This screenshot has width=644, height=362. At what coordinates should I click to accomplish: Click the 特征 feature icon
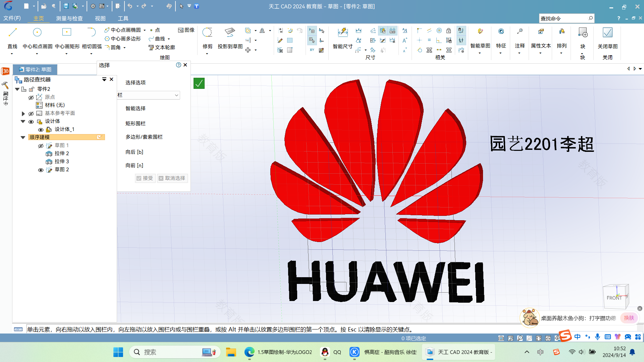(501, 32)
